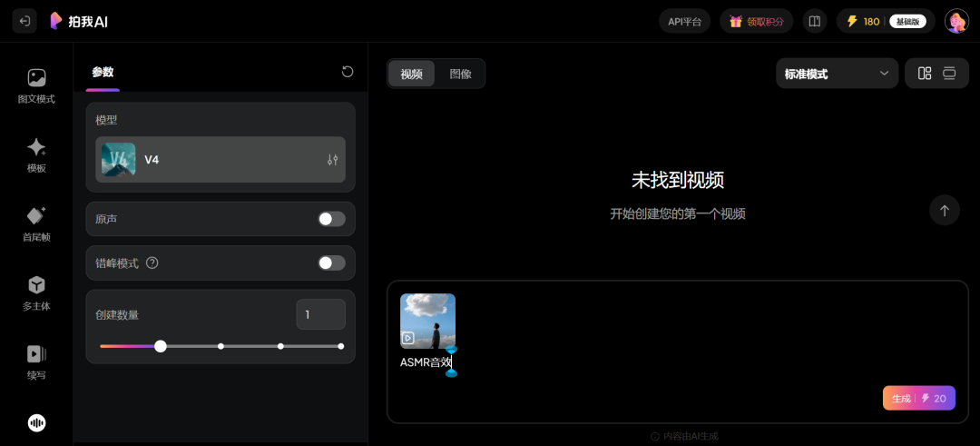980x446 pixels.
Task: Open the user avatar menu
Action: (956, 21)
